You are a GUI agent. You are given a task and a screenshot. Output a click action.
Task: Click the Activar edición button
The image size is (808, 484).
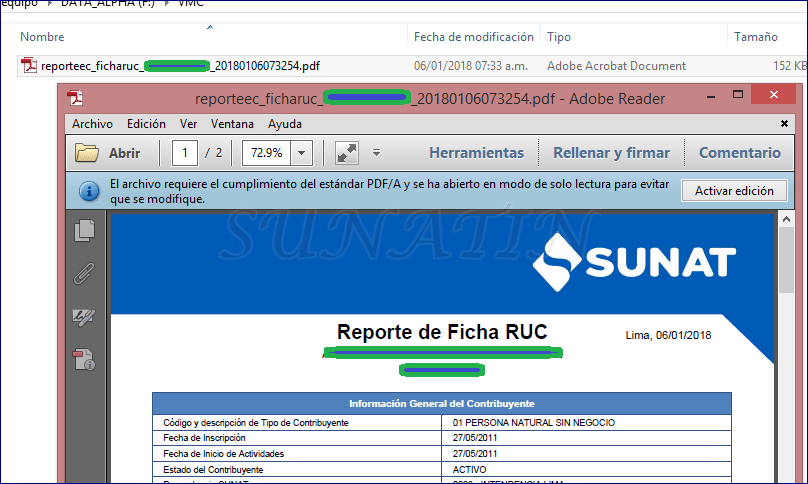(x=734, y=191)
